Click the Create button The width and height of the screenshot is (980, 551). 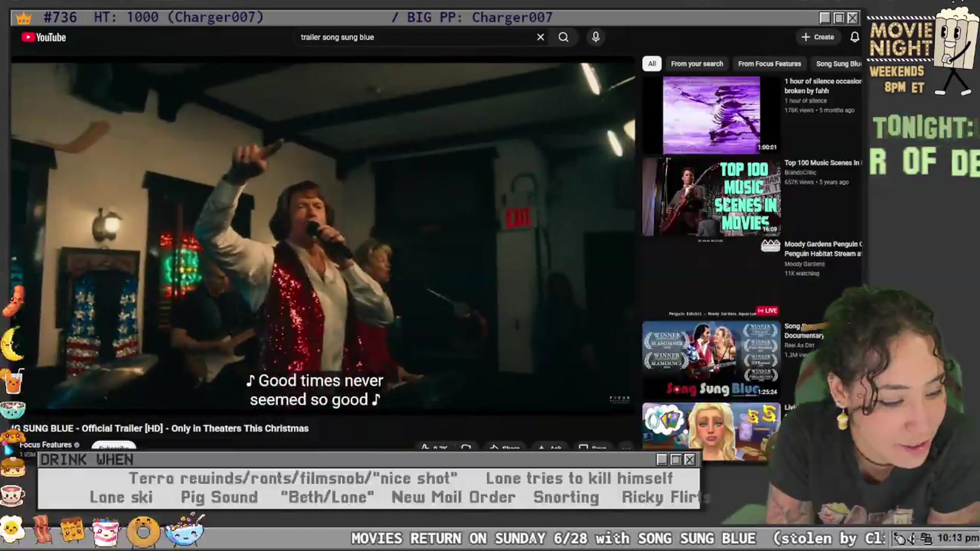coord(818,37)
